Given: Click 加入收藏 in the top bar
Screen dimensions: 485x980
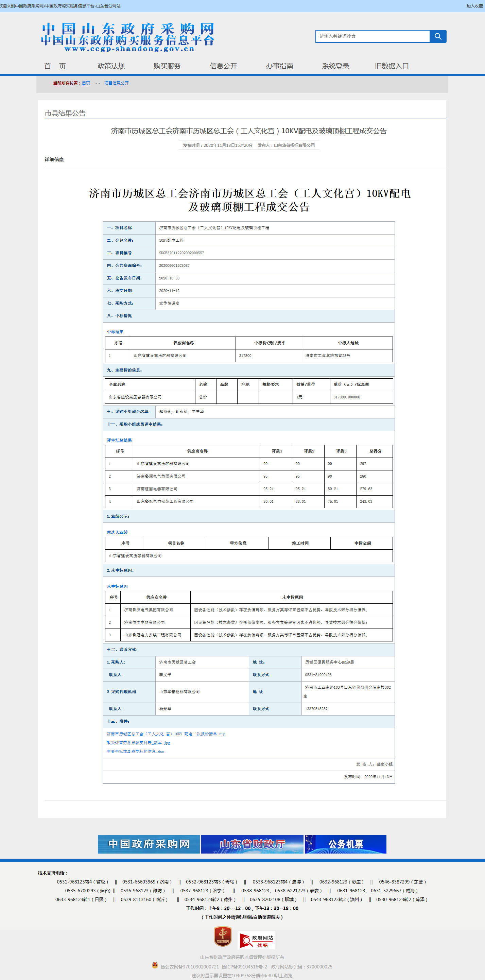Looking at the screenshot, I should tap(474, 6).
